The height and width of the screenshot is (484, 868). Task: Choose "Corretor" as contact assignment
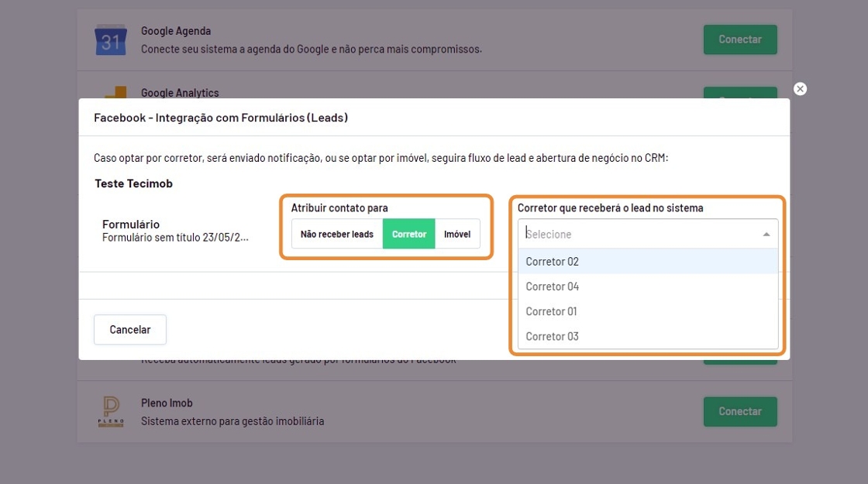(409, 234)
